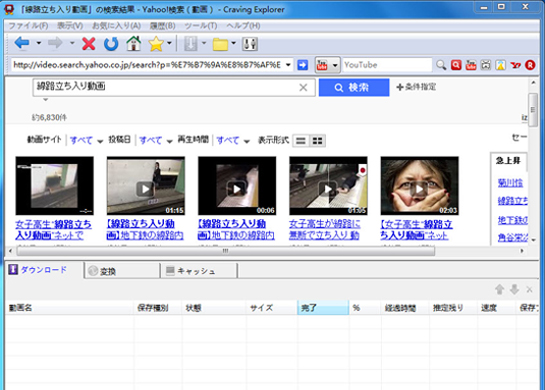
Task: Clear the search box with X
Action: [x=303, y=88]
